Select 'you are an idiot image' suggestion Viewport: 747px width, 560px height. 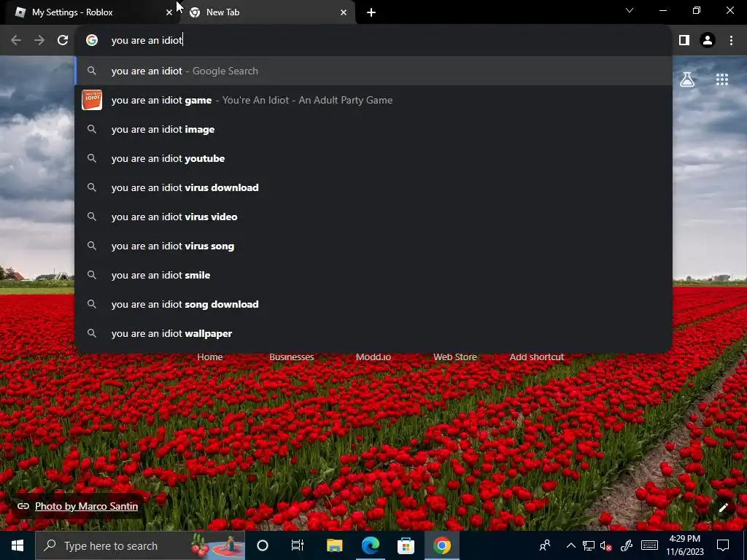coord(373,129)
